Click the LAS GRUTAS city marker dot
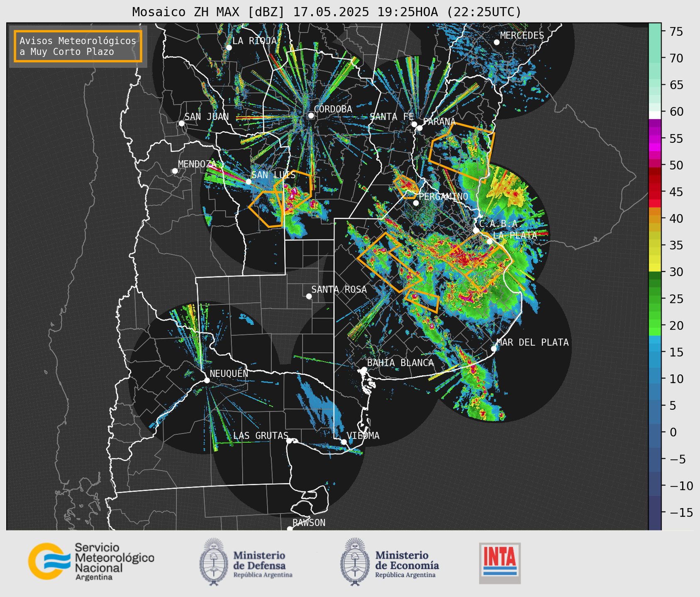Image resolution: width=700 pixels, height=597 pixels. click(x=289, y=440)
